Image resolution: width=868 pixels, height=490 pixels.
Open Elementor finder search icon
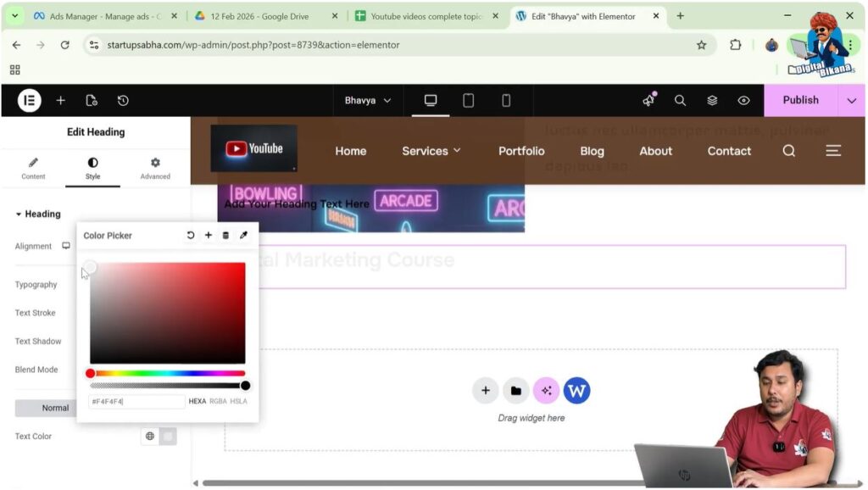point(680,100)
